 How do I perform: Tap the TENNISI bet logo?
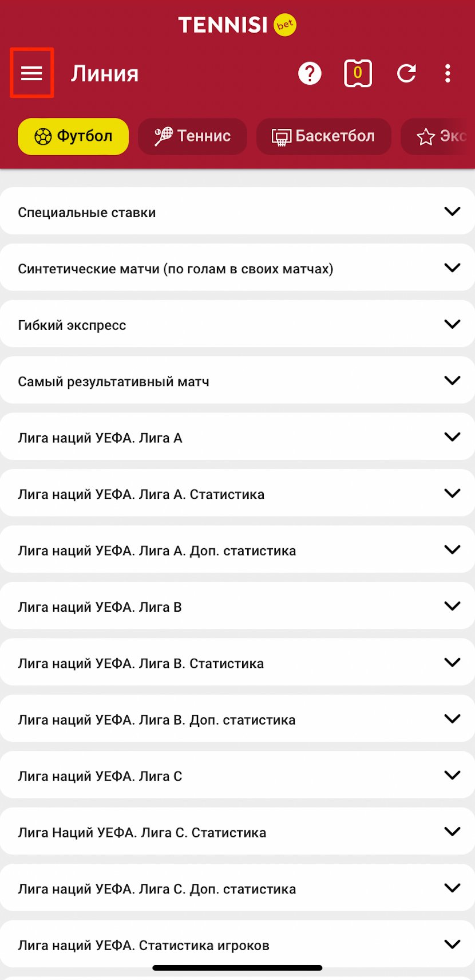(x=237, y=25)
